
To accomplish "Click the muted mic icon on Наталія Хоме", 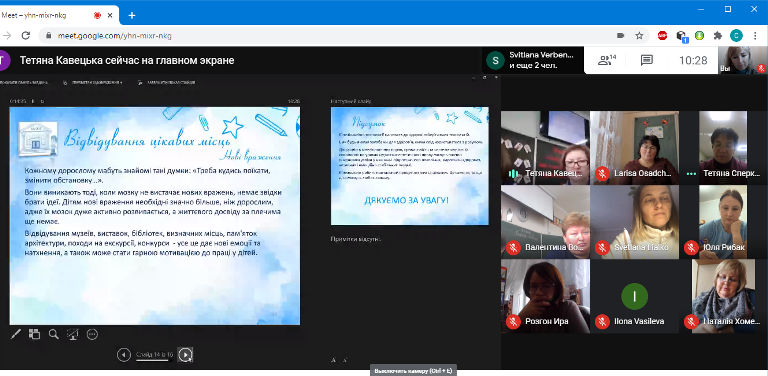I will point(691,322).
